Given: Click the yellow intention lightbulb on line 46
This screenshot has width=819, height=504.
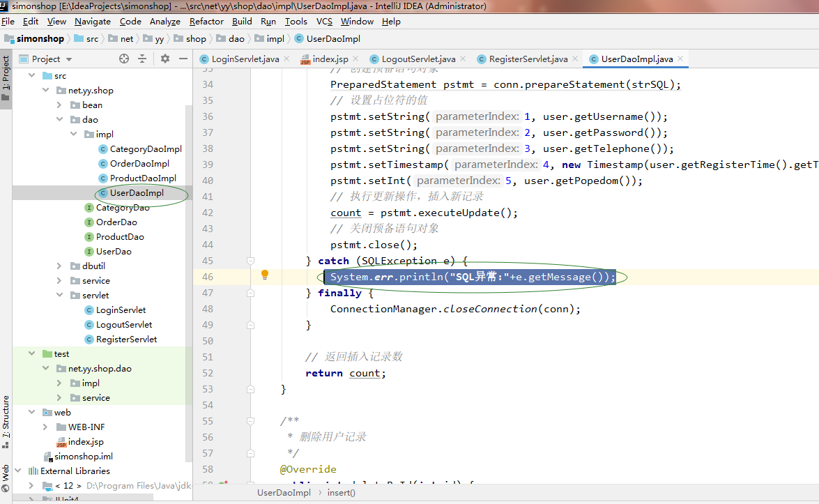Looking at the screenshot, I should [x=265, y=274].
